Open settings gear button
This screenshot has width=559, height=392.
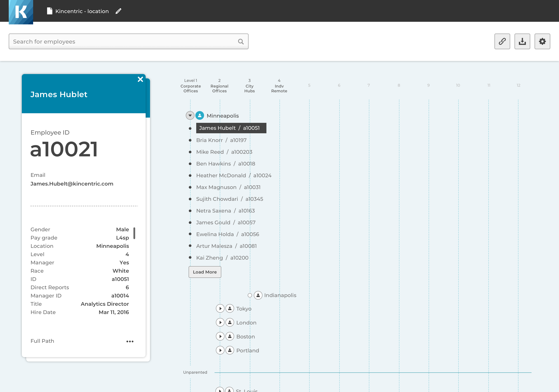click(542, 41)
